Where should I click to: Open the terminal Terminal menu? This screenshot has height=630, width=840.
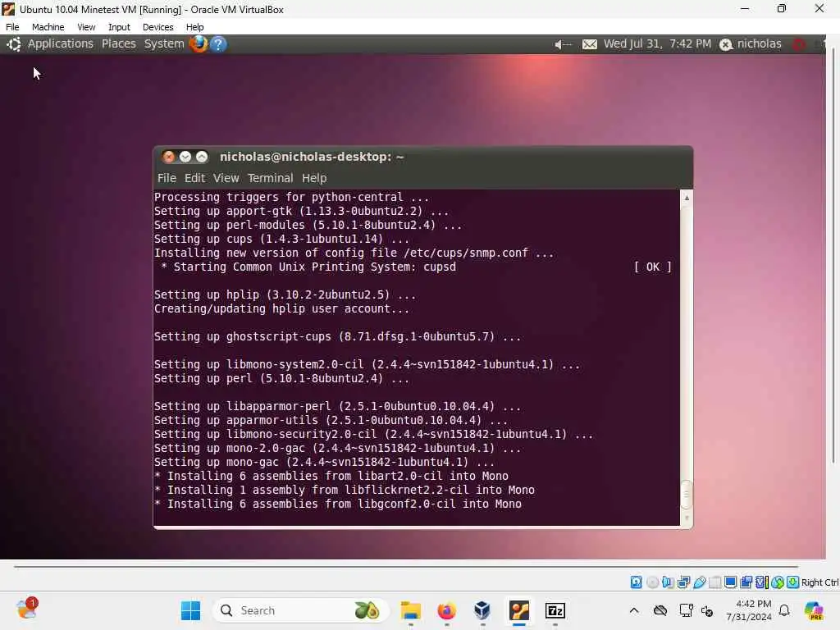[x=270, y=178]
